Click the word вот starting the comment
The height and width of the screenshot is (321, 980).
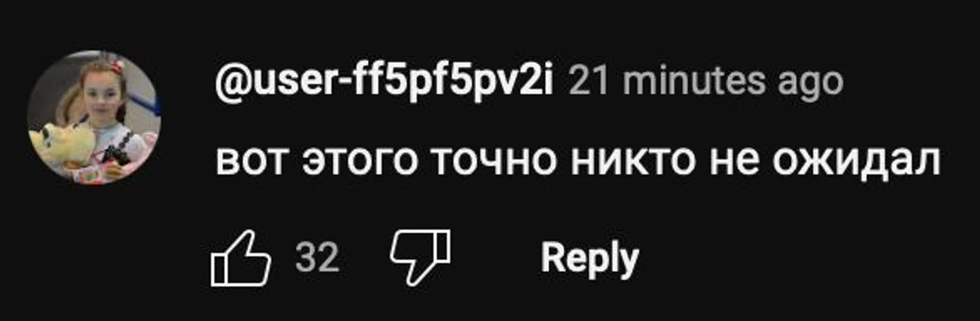pos(253,162)
